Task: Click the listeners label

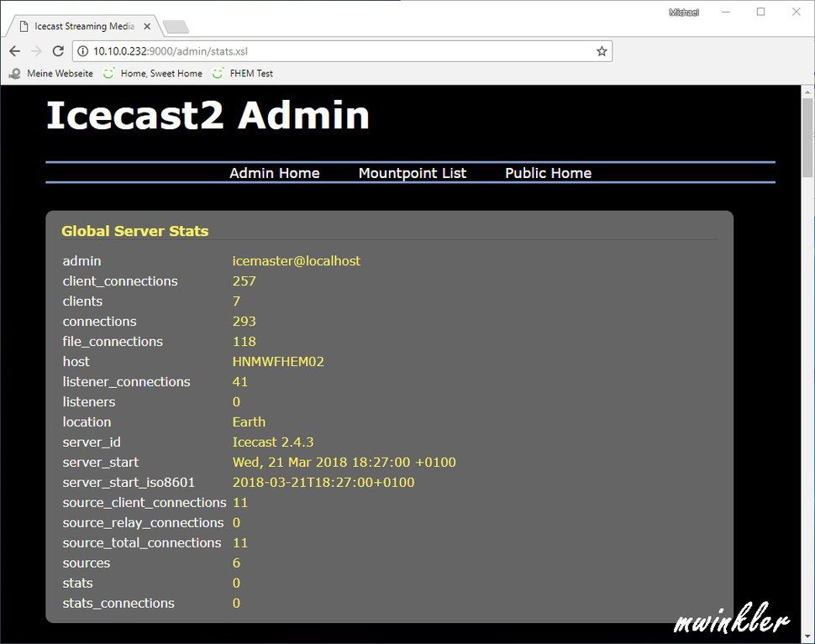Action: [89, 402]
